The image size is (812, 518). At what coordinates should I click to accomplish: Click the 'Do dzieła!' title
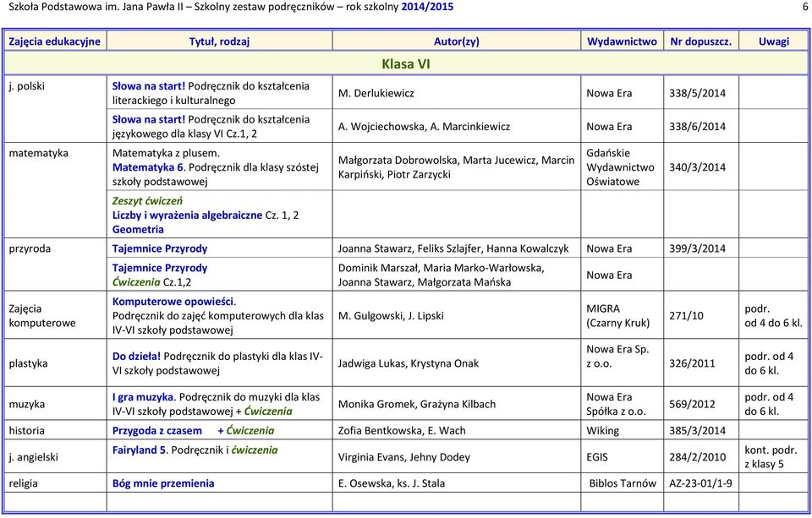[x=136, y=357]
